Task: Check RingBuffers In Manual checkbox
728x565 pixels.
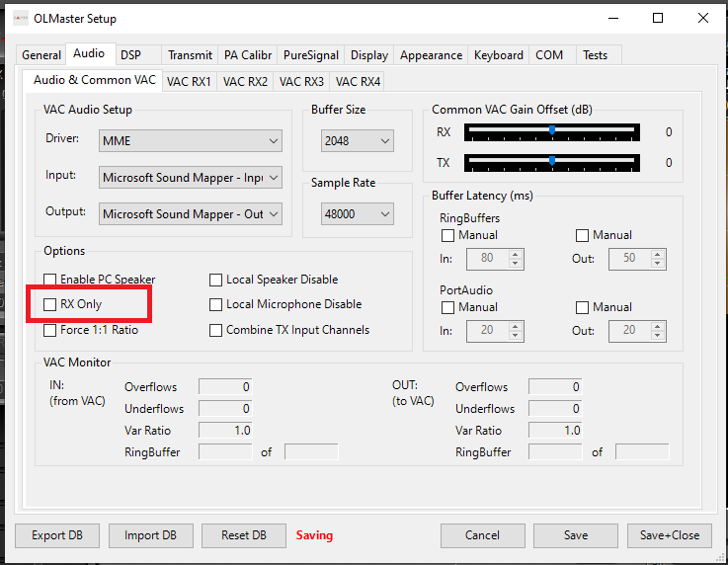Action: click(448, 236)
